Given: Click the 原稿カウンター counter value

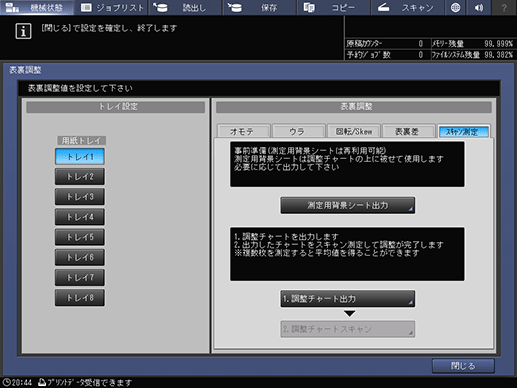Looking at the screenshot, I should (x=421, y=44).
